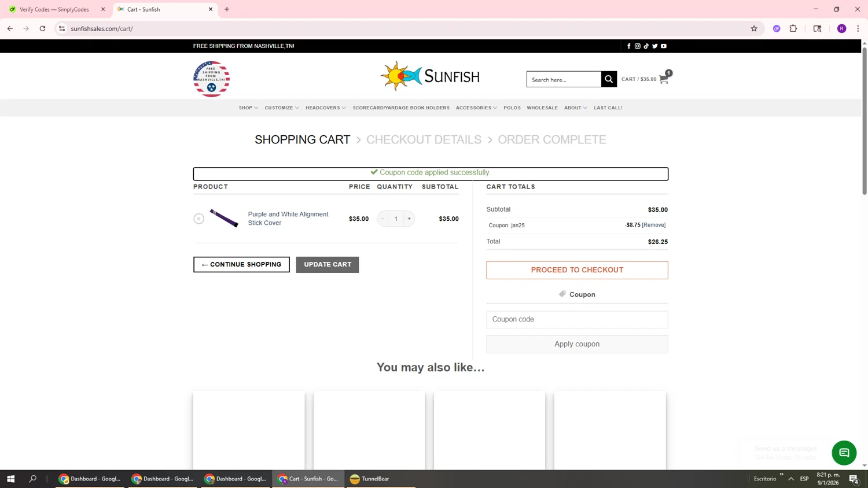This screenshot has width=868, height=488.
Task: Open Sunfish YouTube icon
Action: pyautogui.click(x=664, y=46)
